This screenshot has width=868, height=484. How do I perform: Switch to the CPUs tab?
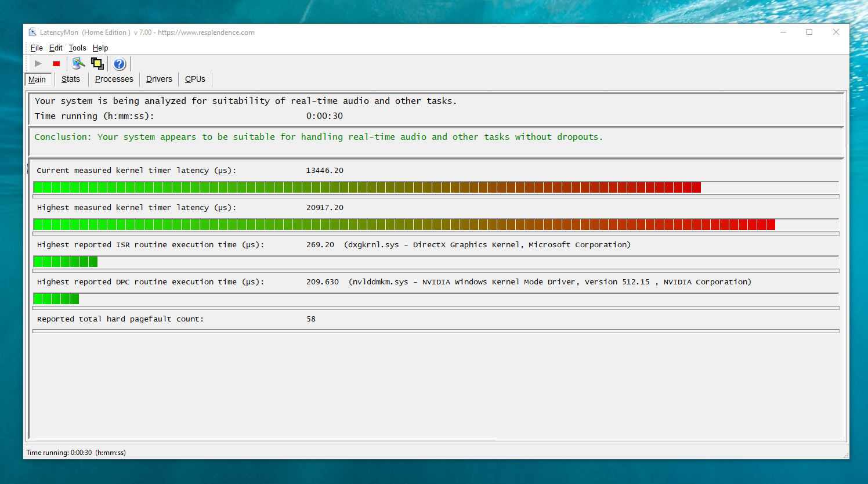195,79
